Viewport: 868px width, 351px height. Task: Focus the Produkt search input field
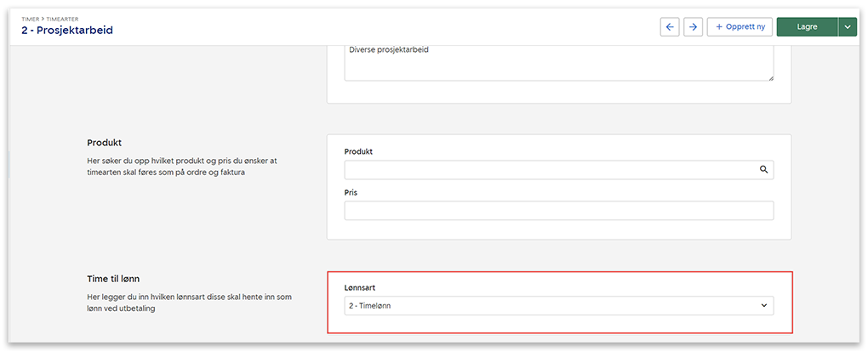(549, 170)
